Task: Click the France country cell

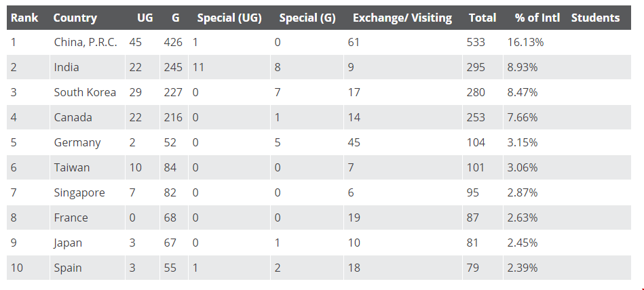Action: (x=71, y=217)
